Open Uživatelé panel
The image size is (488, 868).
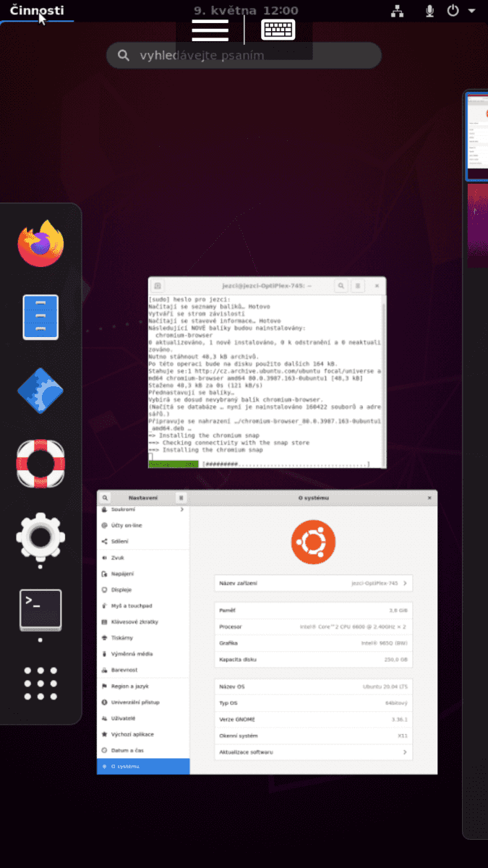[143, 718]
